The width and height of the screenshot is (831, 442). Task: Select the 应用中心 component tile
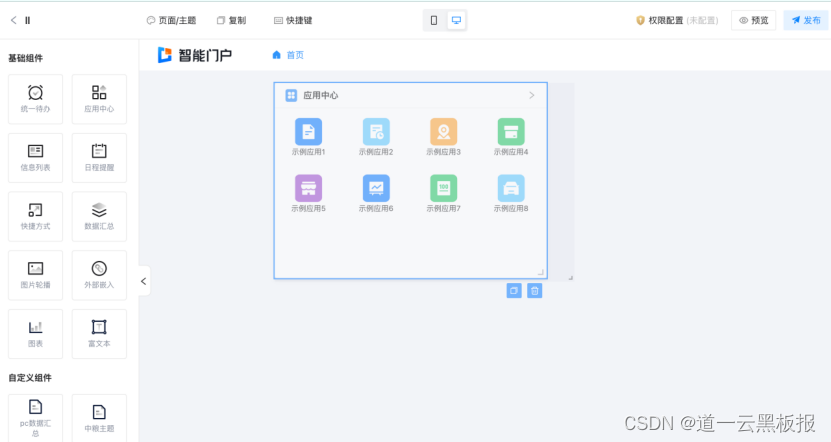pos(99,99)
